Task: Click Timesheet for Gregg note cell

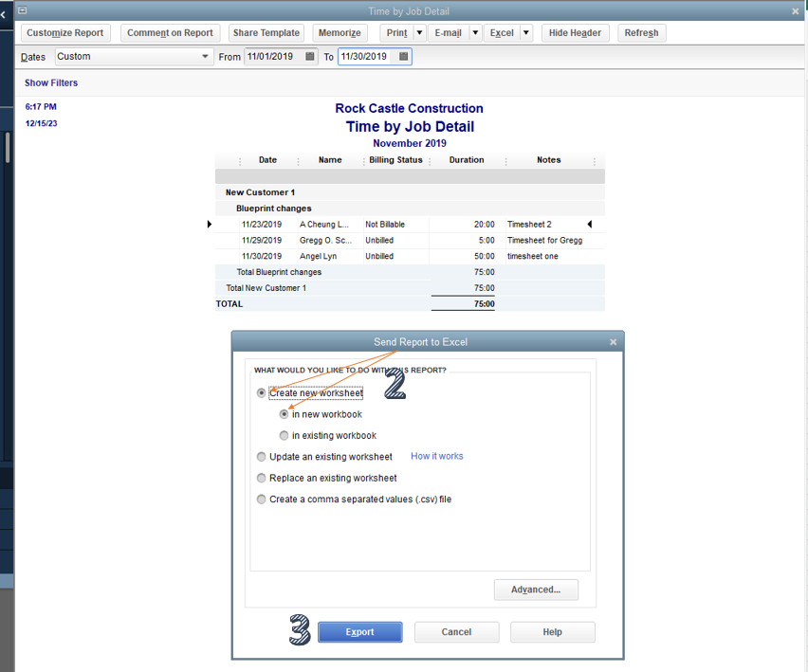Action: pyautogui.click(x=544, y=241)
